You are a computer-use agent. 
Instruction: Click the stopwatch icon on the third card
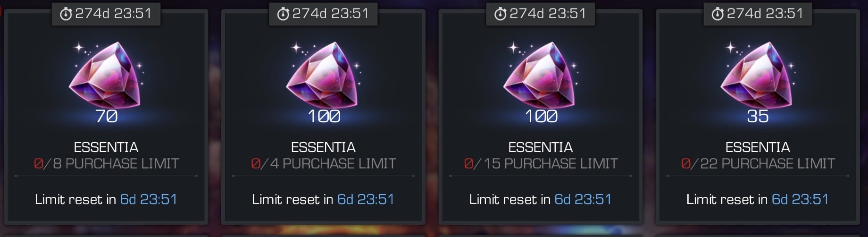[x=500, y=14]
